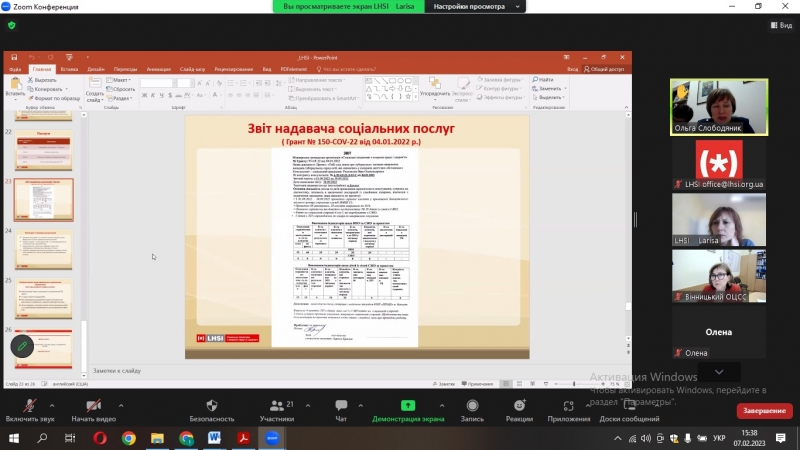Open the Reactions (Реакции) menu
The height and width of the screenshot is (450, 800).
519,406
